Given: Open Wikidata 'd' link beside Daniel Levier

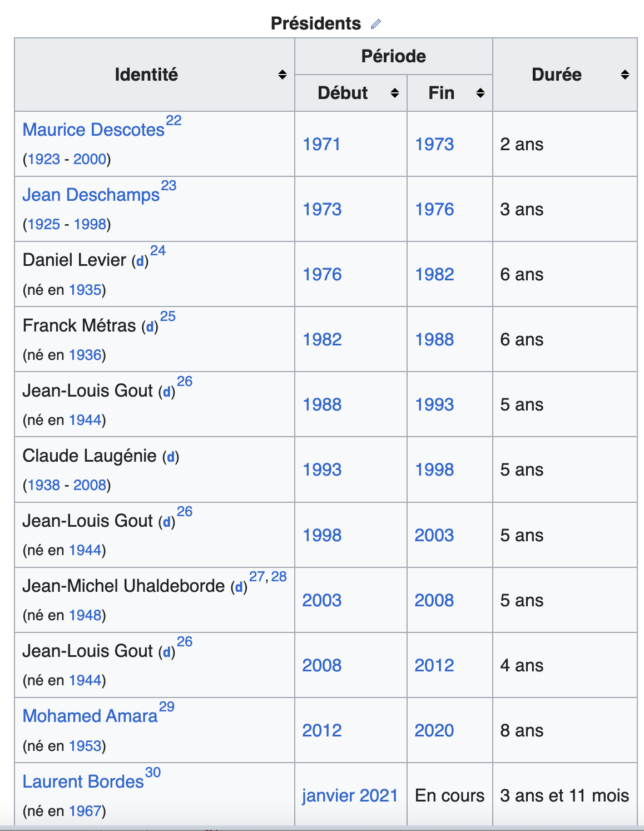Looking at the screenshot, I should pyautogui.click(x=140, y=261).
